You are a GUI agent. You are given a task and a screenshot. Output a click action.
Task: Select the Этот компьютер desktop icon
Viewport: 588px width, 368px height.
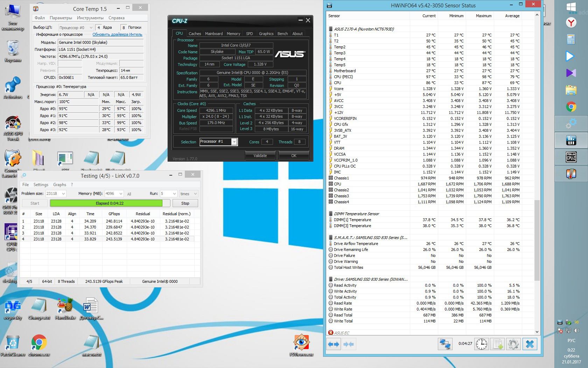13,18
